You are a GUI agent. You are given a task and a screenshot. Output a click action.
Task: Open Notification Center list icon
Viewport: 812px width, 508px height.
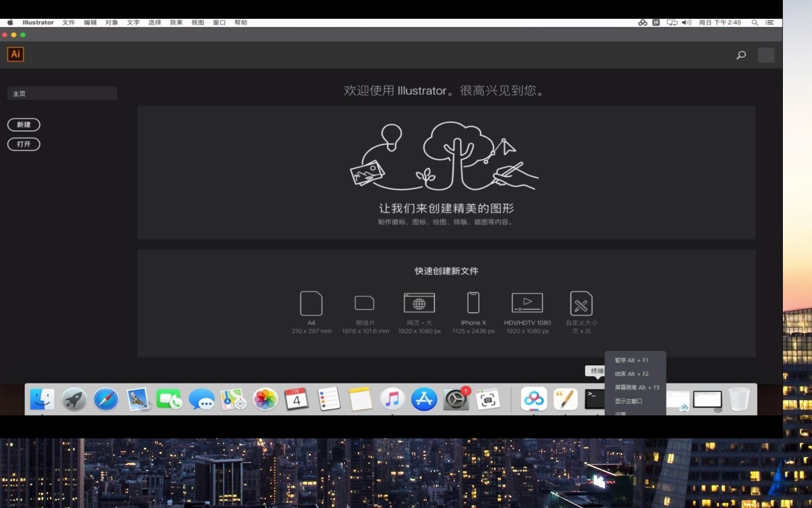(x=769, y=23)
